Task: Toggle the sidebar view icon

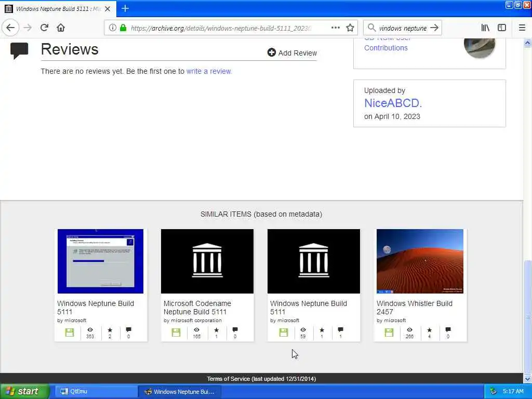Action: [x=502, y=28]
